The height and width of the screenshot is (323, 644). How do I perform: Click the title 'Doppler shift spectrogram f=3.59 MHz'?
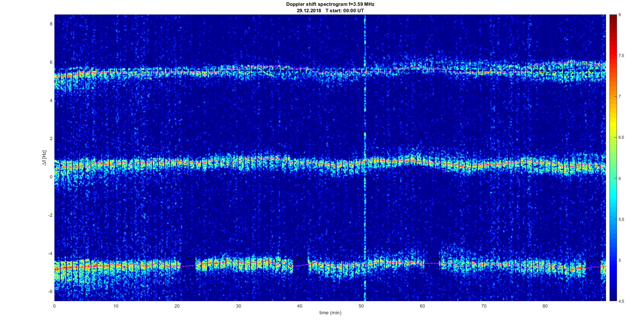(x=330, y=4)
